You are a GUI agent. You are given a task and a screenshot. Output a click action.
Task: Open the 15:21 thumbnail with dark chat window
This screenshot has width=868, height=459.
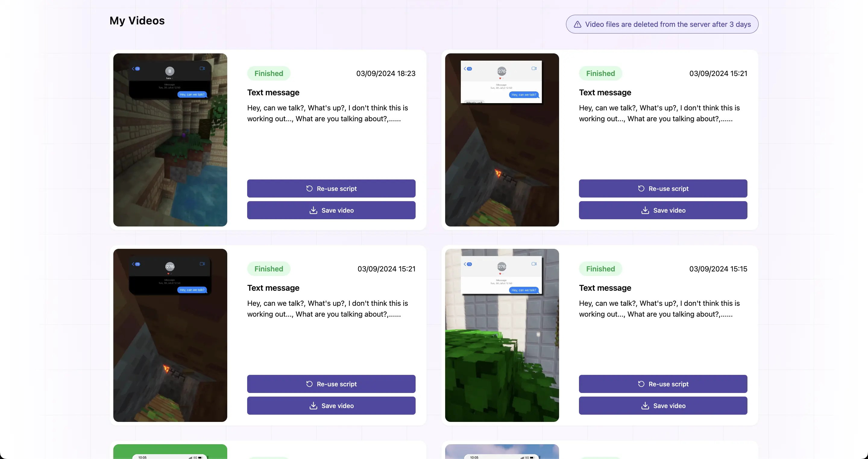(170, 335)
